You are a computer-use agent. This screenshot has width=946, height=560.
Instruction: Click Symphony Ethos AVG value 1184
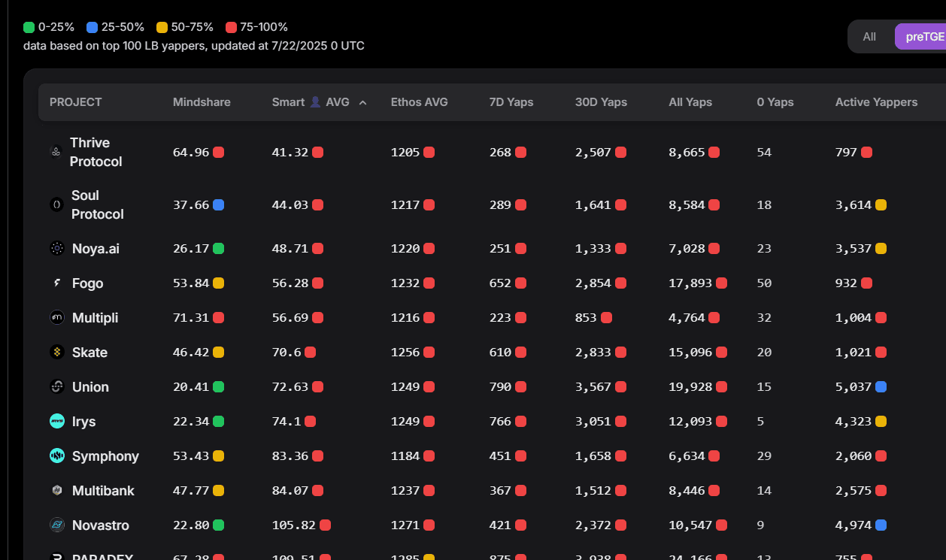tap(405, 456)
